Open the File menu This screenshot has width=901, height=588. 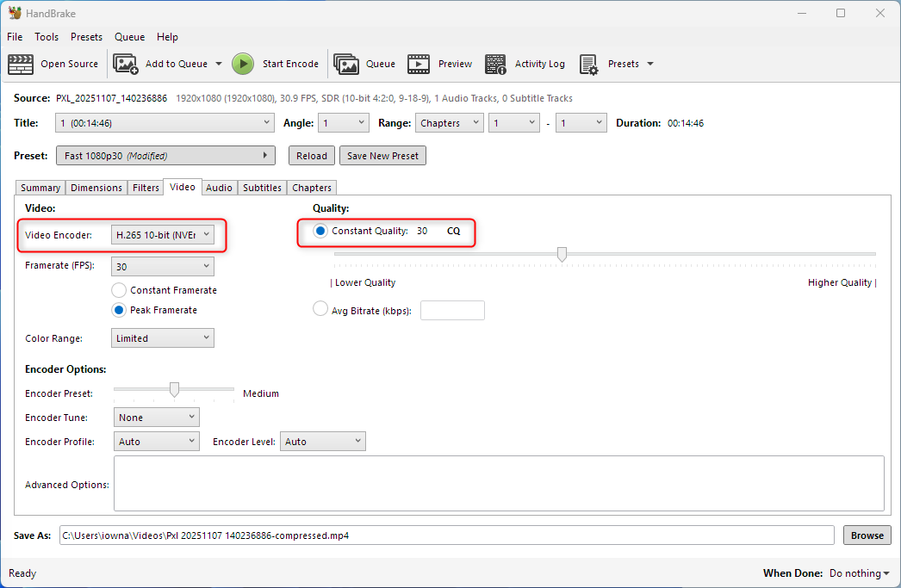pos(15,37)
